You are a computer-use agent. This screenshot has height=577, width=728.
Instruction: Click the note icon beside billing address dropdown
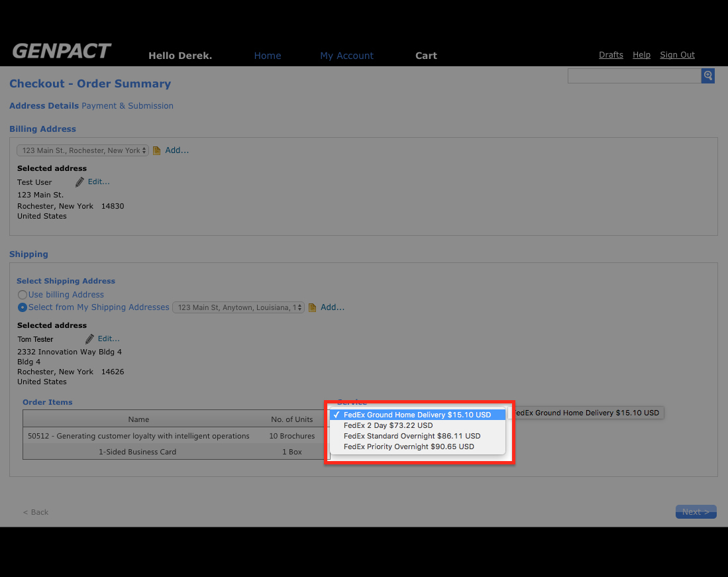157,150
